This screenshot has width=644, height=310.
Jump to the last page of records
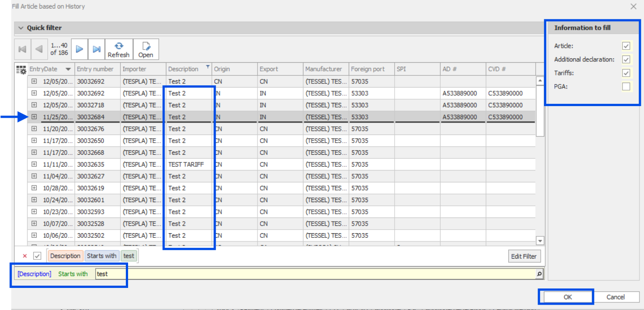tap(96, 49)
